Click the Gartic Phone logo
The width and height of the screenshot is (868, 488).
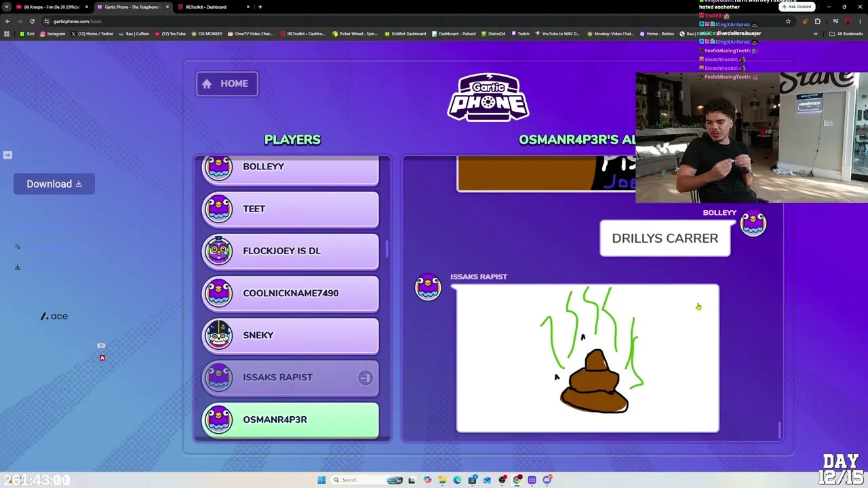coord(488,97)
